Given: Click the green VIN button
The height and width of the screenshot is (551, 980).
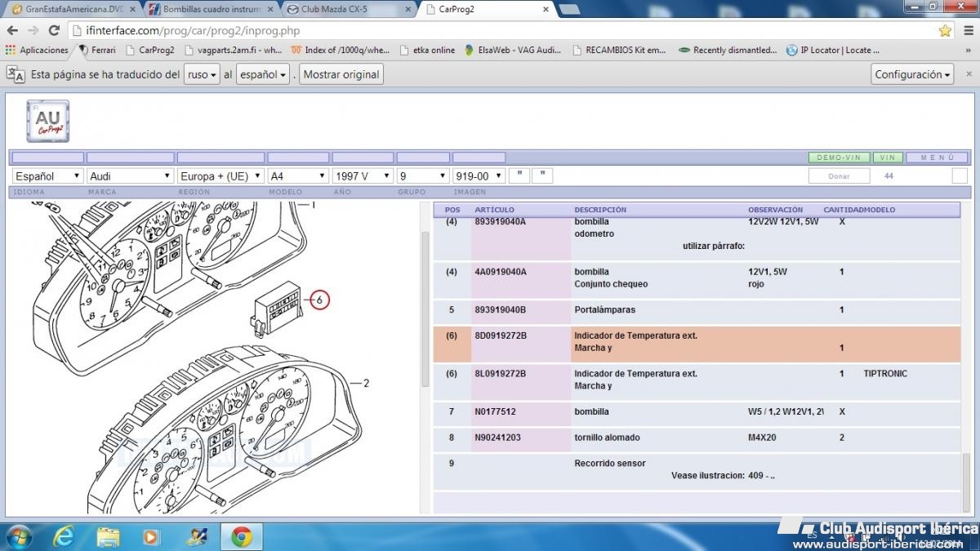Looking at the screenshot, I should (x=888, y=158).
